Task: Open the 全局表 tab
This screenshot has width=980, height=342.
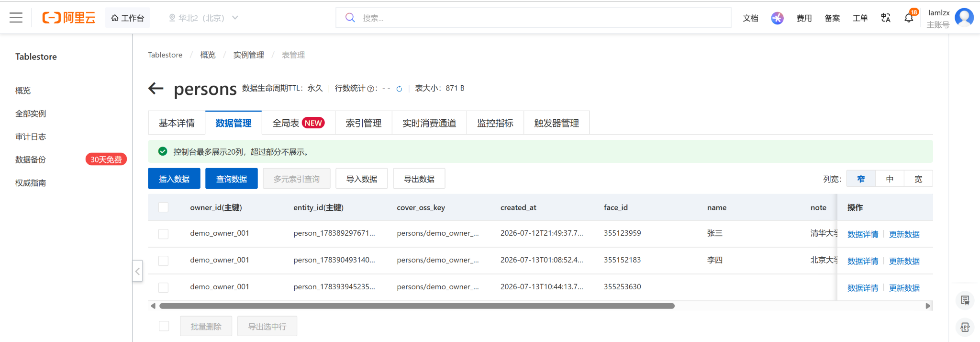Action: click(299, 123)
